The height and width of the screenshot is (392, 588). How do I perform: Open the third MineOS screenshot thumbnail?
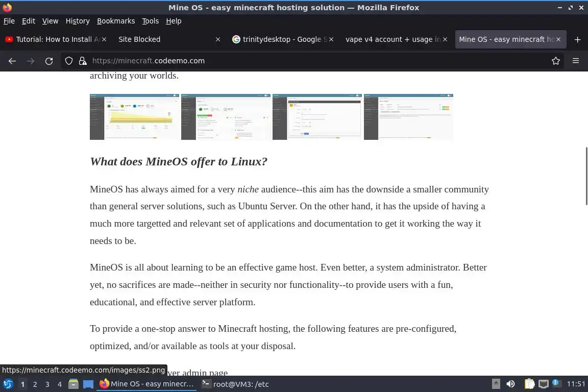tap(317, 117)
